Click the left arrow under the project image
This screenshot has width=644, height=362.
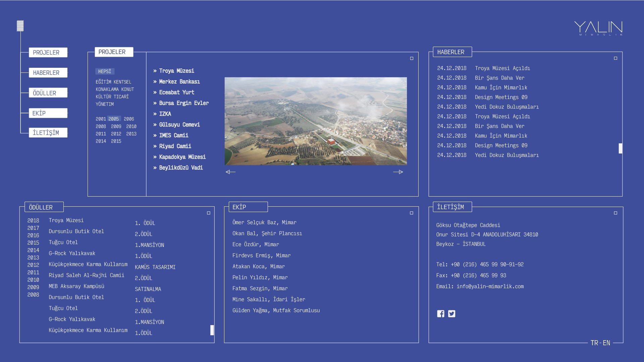click(230, 172)
